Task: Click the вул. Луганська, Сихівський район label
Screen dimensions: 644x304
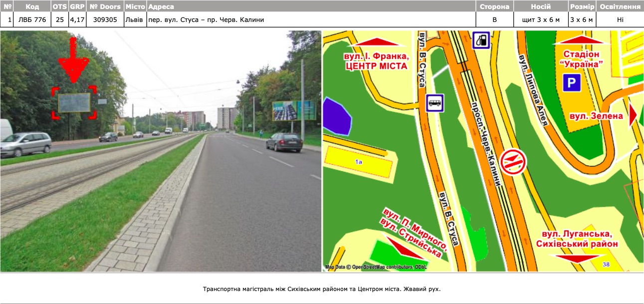Action: tap(577, 239)
